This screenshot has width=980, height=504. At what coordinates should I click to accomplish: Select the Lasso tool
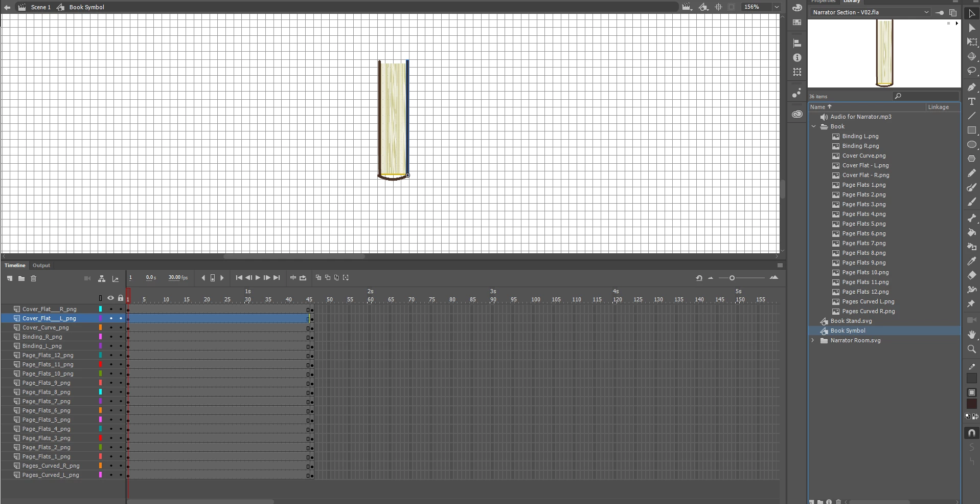[x=972, y=71]
